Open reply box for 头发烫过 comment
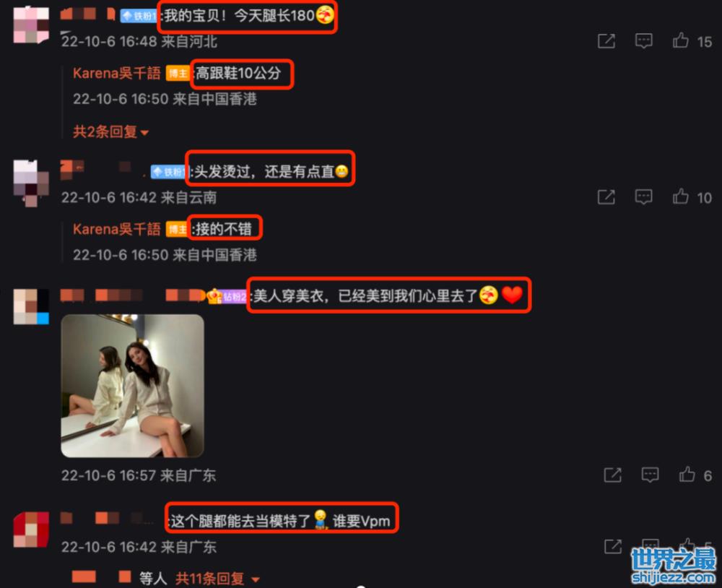722x588 pixels. tap(643, 197)
